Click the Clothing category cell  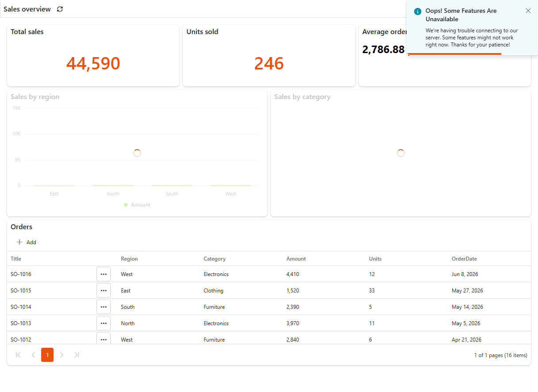(x=213, y=291)
